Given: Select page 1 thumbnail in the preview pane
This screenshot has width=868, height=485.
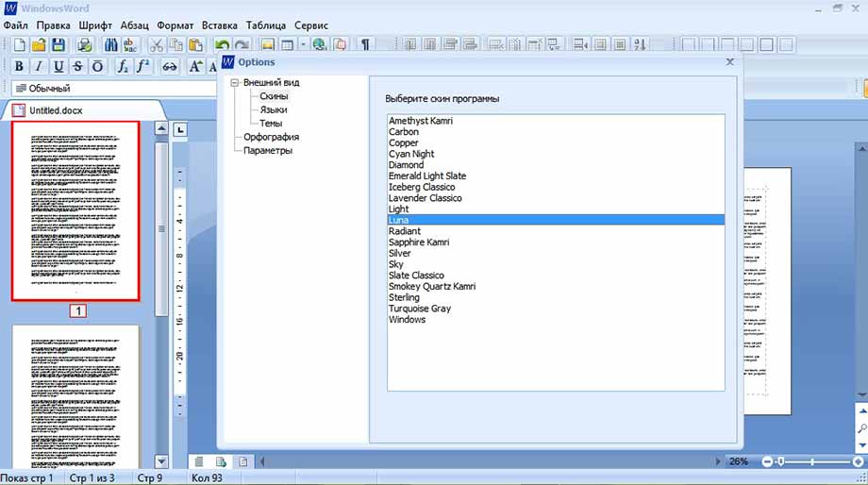Looking at the screenshot, I should pyautogui.click(x=75, y=211).
